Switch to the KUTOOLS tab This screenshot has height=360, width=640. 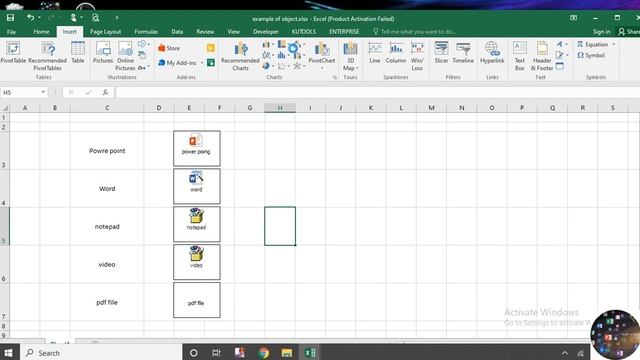click(x=304, y=31)
